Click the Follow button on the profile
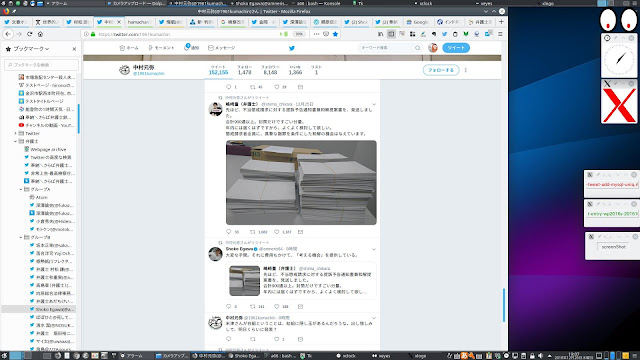The image size is (640, 360). [441, 70]
